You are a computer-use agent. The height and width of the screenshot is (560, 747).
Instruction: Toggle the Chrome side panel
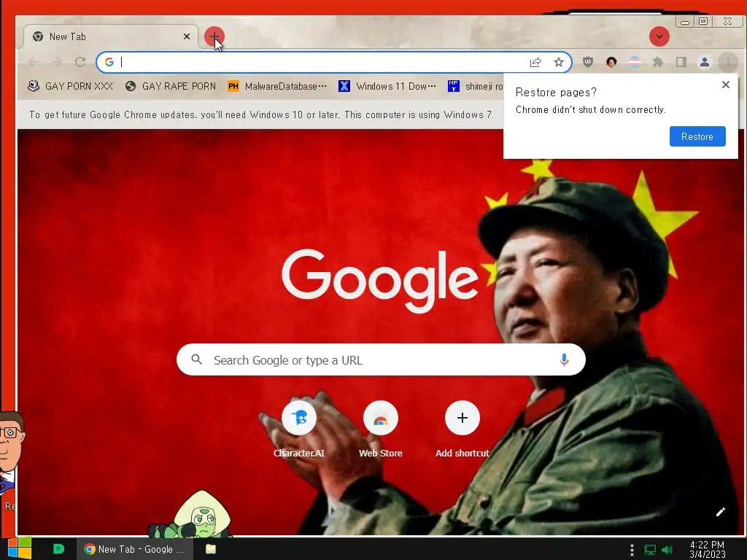[681, 62]
